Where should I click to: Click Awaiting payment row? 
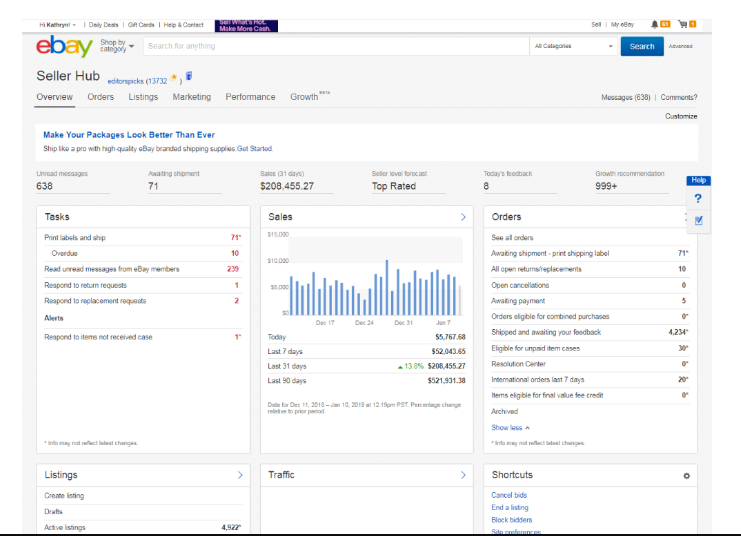(589, 301)
